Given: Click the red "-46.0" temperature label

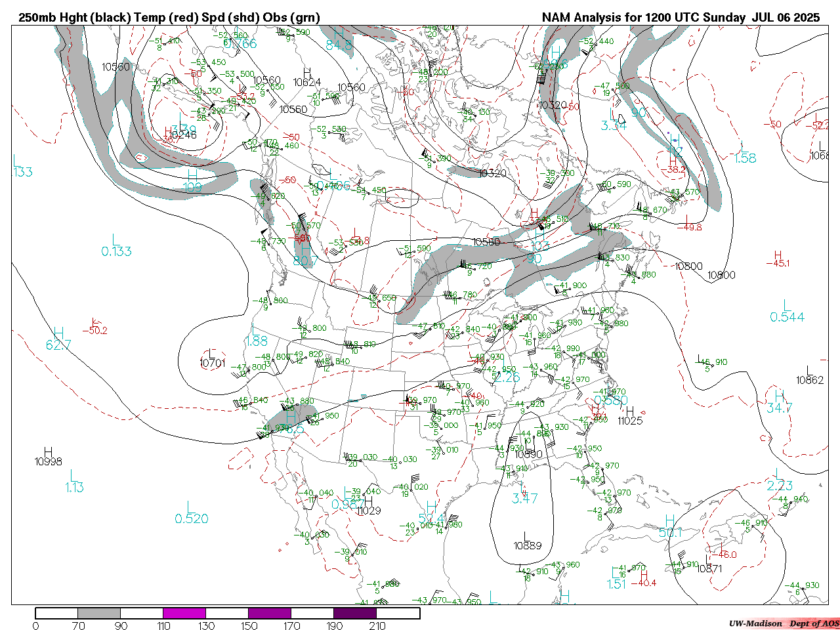Looking at the screenshot, I should click(x=725, y=555).
